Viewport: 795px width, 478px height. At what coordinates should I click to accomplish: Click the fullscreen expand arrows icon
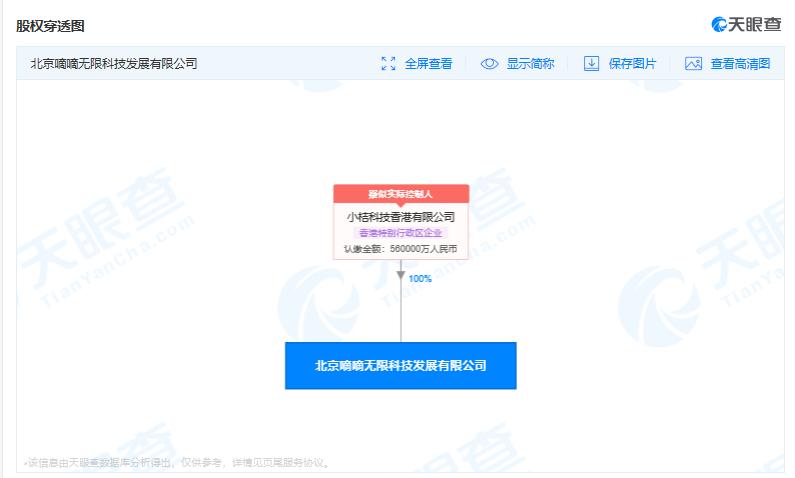[x=388, y=63]
